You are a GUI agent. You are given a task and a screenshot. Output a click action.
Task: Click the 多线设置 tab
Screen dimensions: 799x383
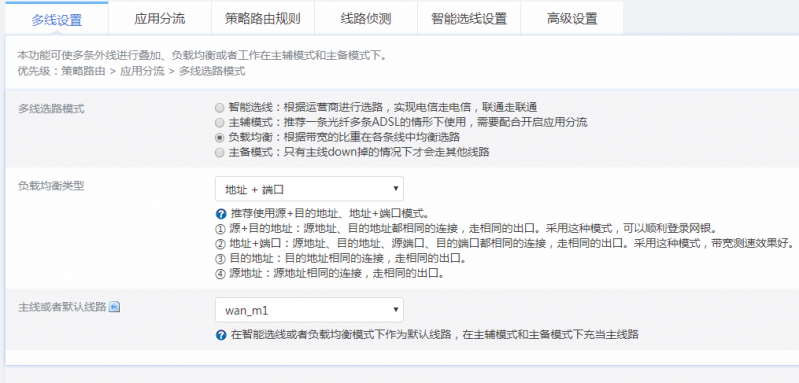[x=57, y=19]
